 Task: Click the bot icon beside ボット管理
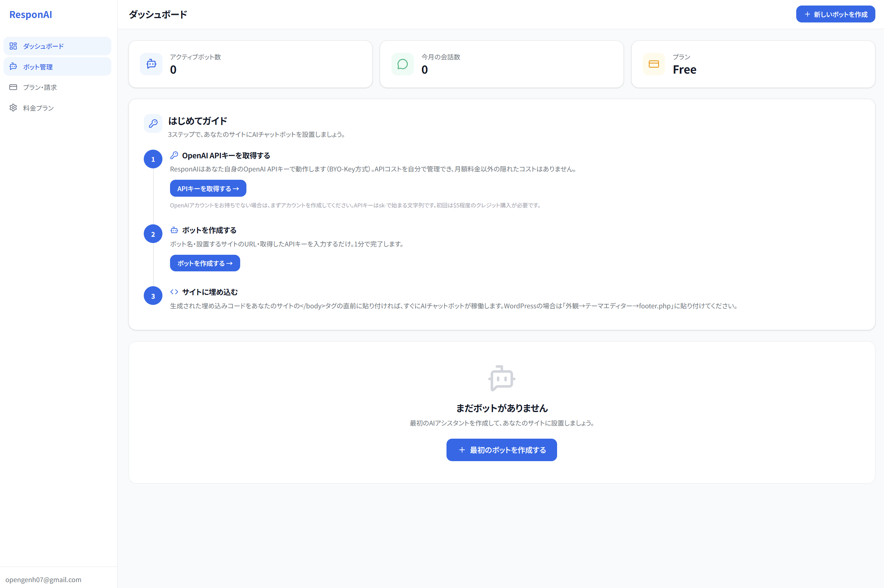click(x=13, y=66)
